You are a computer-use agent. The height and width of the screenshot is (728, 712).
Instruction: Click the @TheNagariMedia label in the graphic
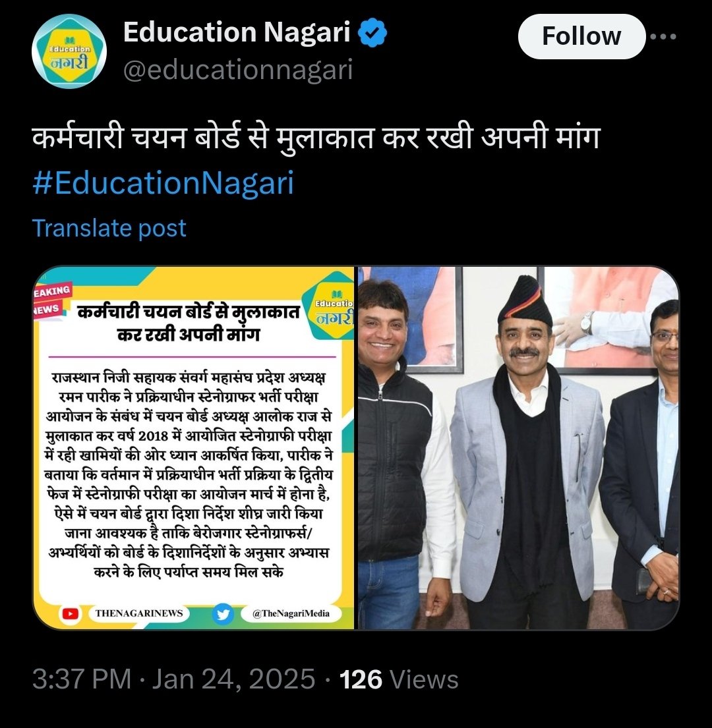[x=291, y=613]
